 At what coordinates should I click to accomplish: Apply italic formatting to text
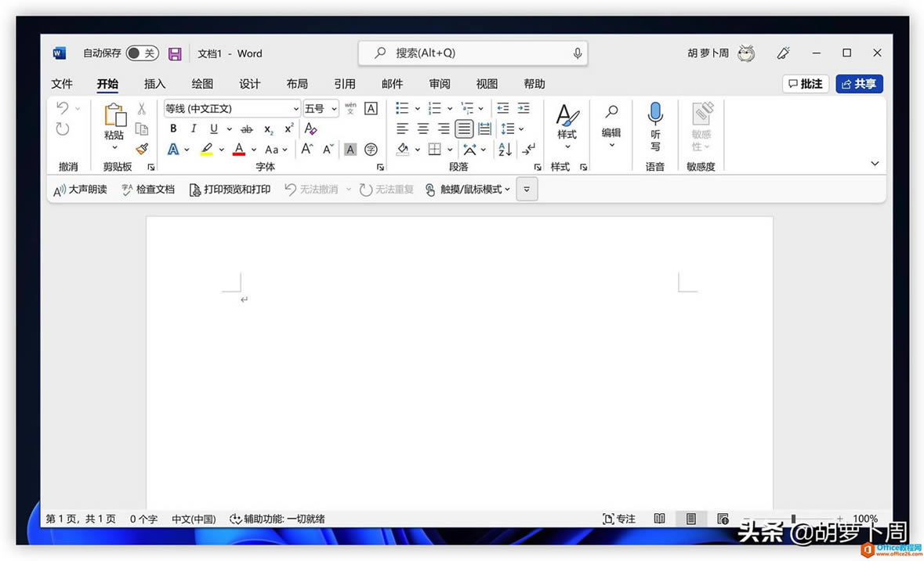[x=194, y=128]
